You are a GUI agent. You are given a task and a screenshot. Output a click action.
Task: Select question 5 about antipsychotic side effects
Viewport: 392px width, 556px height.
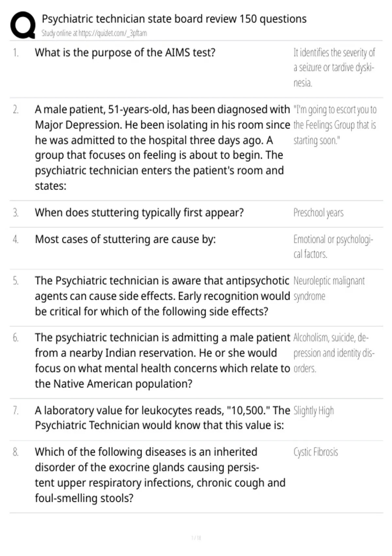162,296
